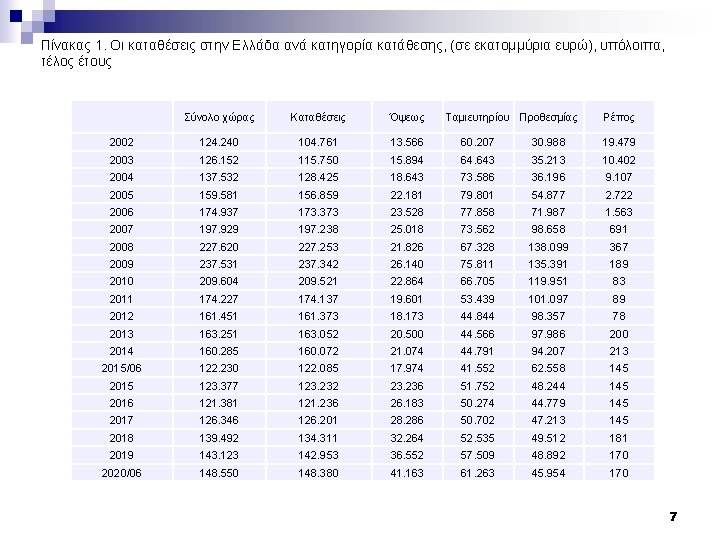Select cell value 237.531 for 2009
The height and width of the screenshot is (540, 720).
click(219, 264)
